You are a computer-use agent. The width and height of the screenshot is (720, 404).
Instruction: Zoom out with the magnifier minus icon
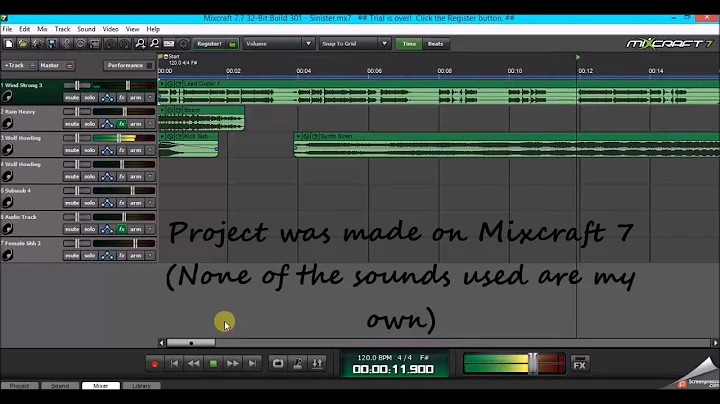154,44
